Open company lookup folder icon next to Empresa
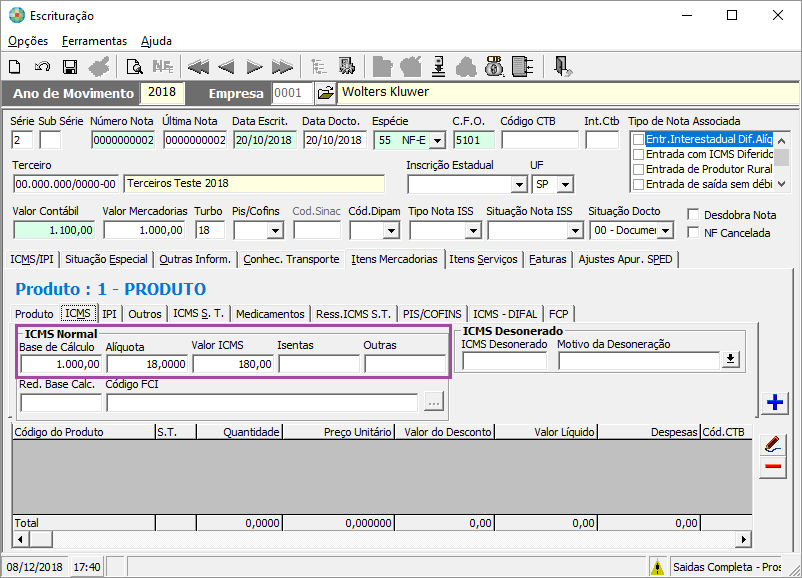802x578 pixels. click(x=325, y=93)
